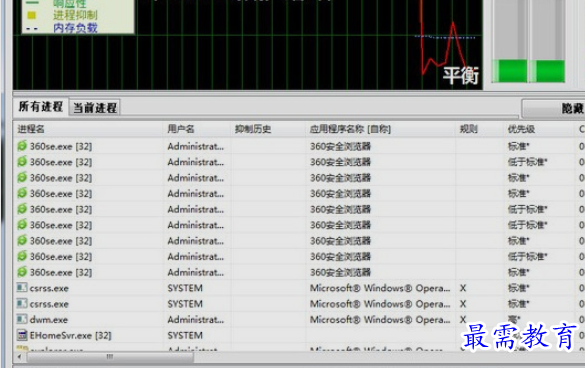This screenshot has height=368, width=585.
Task: Click the icon beside dwm.exe
Action: (x=22, y=319)
